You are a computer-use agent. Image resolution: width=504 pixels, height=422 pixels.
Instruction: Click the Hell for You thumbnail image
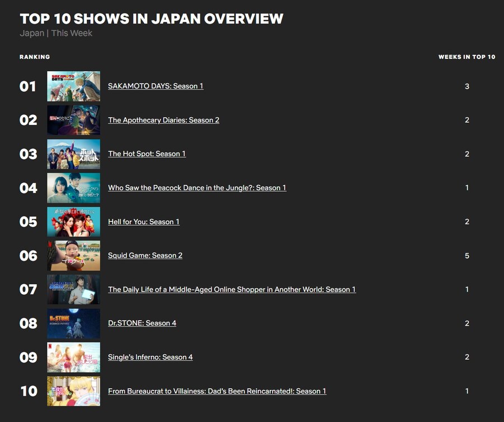[73, 222]
